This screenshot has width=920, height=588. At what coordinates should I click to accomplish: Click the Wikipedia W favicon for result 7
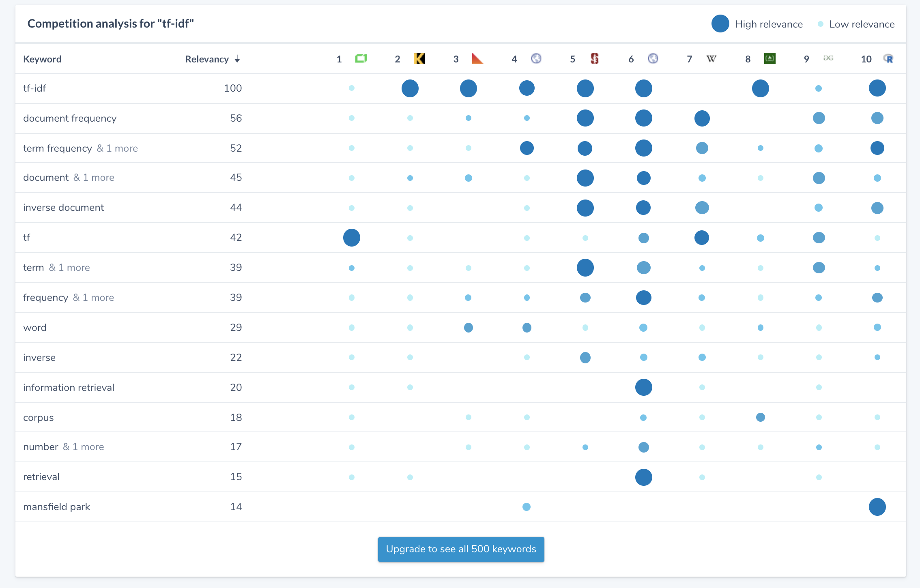[711, 59]
